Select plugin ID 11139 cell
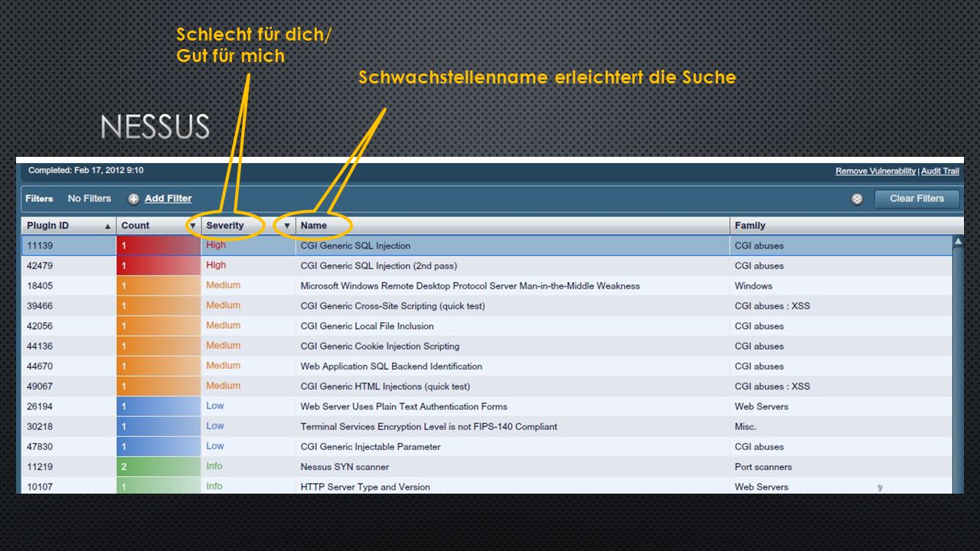Viewport: 980px width, 551px height. pyautogui.click(x=69, y=246)
